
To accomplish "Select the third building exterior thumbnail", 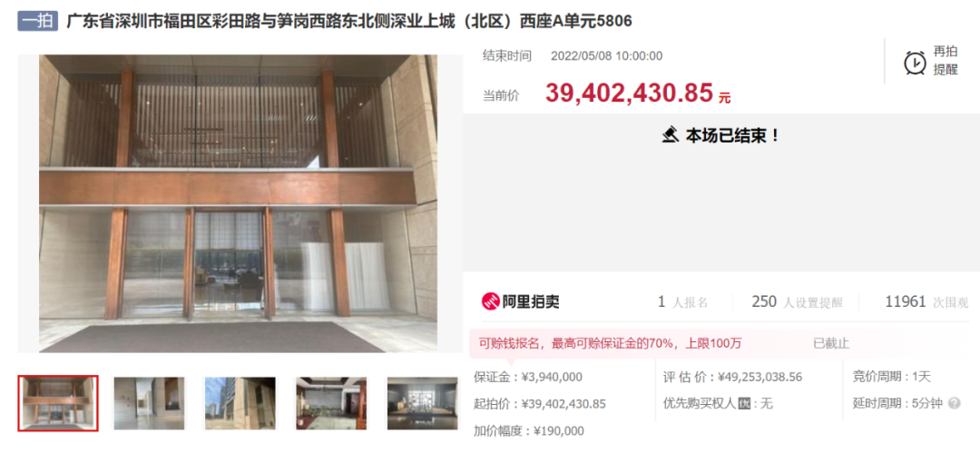I will pyautogui.click(x=240, y=403).
